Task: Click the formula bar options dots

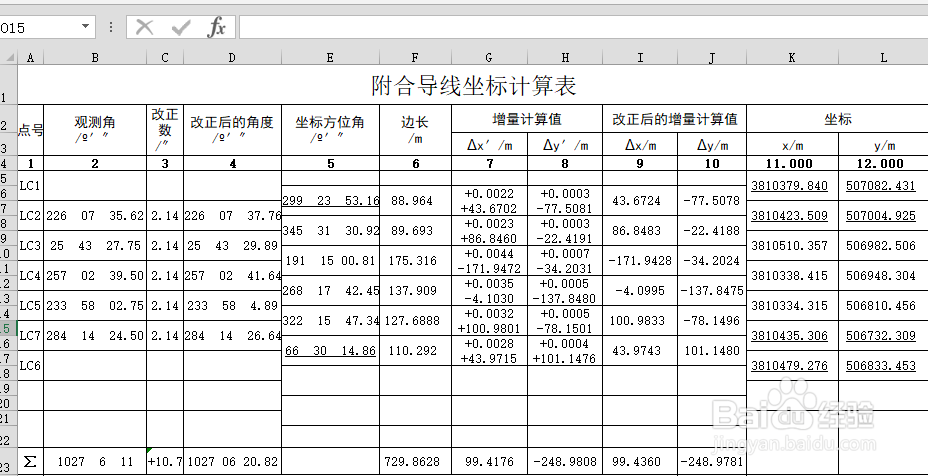Action: point(111,27)
